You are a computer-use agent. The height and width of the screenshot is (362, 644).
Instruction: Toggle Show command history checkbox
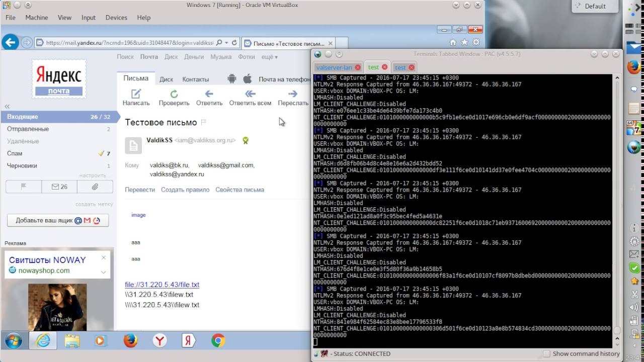546,354
